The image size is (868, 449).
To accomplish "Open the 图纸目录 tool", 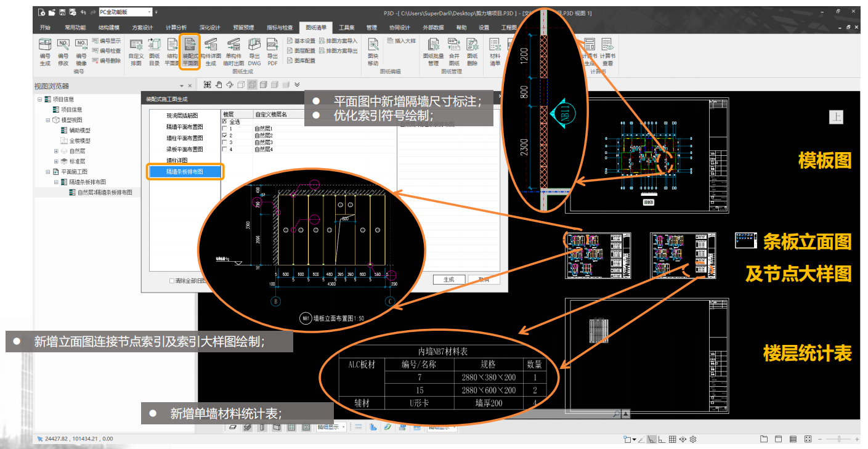I will click(154, 51).
